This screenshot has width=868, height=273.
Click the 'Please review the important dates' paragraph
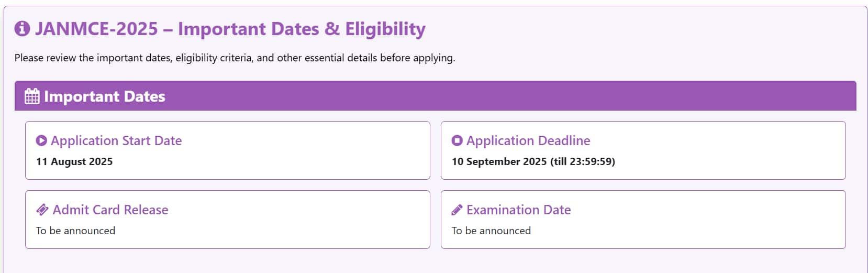[235, 58]
